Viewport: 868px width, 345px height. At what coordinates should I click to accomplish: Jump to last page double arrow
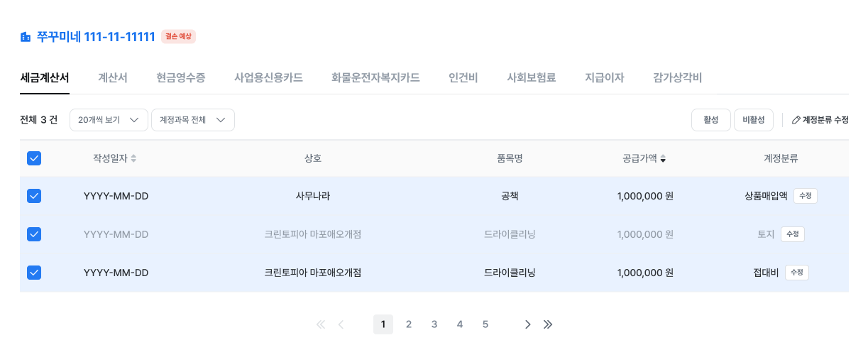pos(548,324)
